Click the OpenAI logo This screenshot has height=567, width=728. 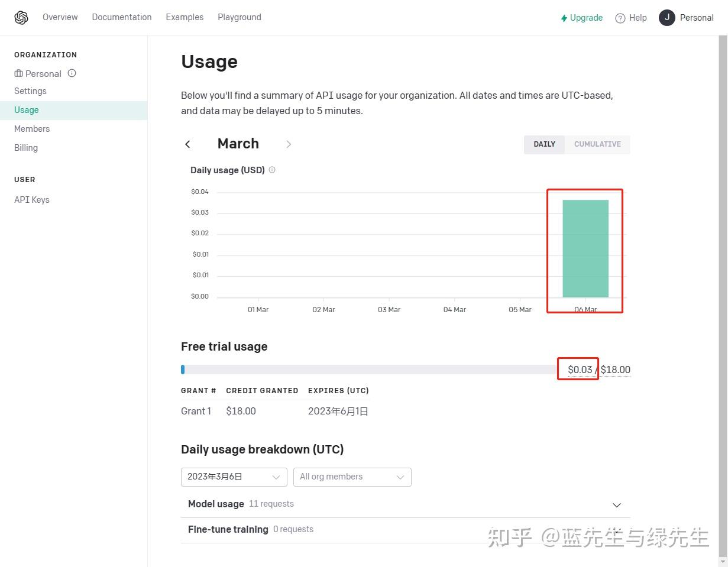point(21,17)
